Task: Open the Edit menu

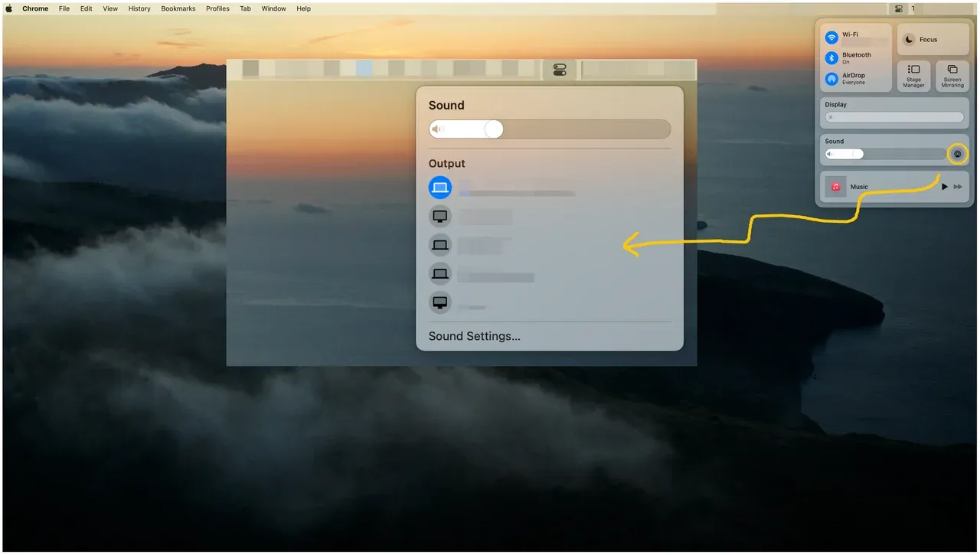Action: pos(87,8)
